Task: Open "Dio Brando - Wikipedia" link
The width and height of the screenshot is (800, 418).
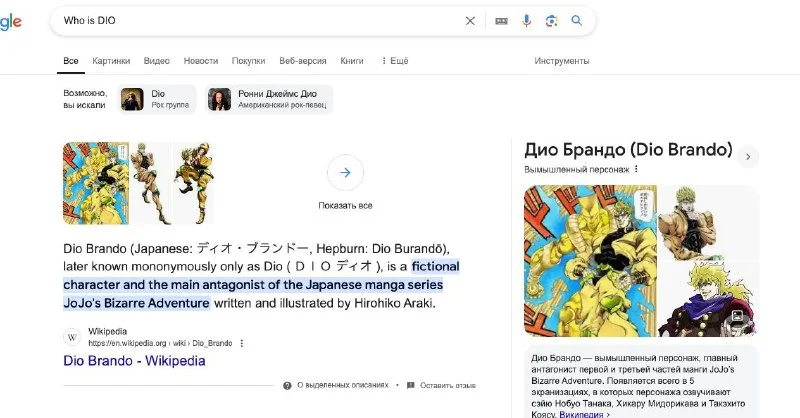Action: click(x=134, y=361)
